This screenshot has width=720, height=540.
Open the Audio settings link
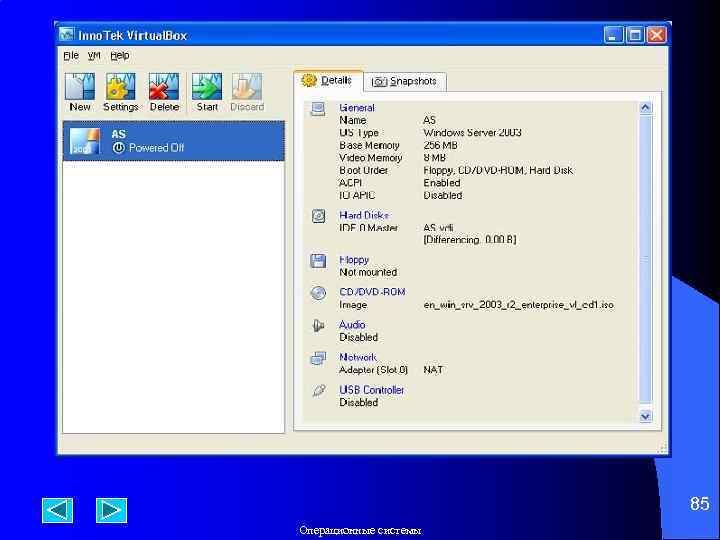pos(352,325)
